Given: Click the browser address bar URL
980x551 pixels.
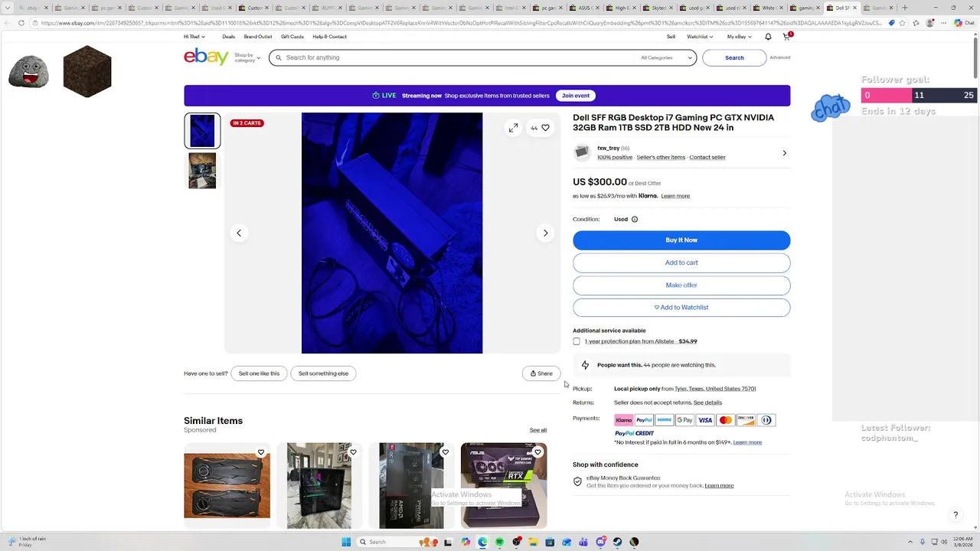Looking at the screenshot, I should coord(459,23).
